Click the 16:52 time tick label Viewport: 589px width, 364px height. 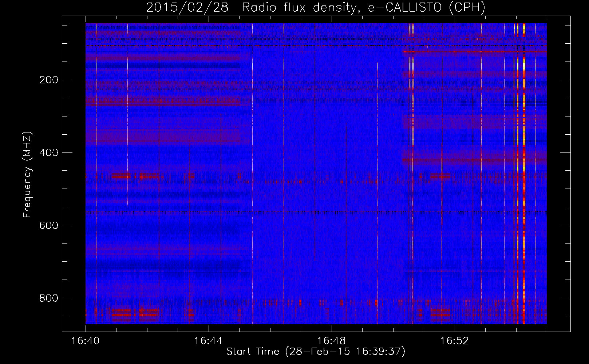[x=455, y=341]
